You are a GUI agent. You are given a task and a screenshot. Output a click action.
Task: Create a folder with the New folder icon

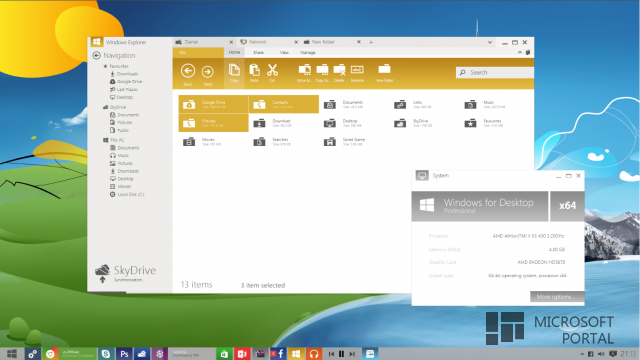[x=384, y=69]
